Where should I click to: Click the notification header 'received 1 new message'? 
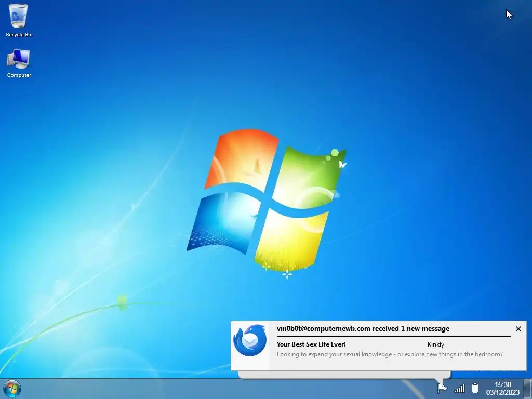click(411, 328)
